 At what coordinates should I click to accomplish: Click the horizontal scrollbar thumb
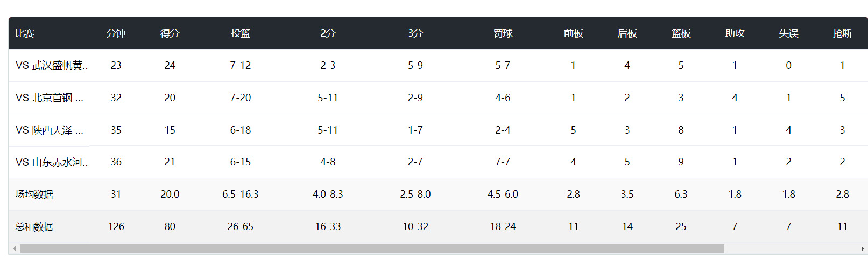pos(371,249)
